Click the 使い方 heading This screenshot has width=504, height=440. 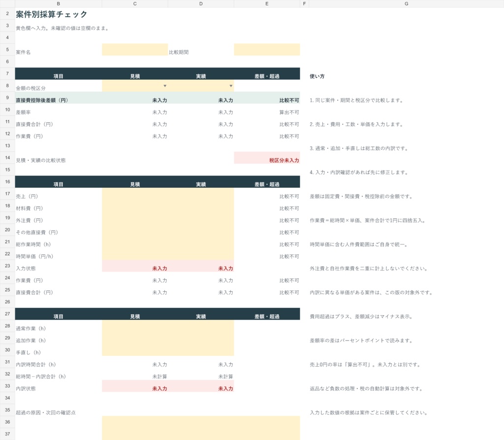317,76
